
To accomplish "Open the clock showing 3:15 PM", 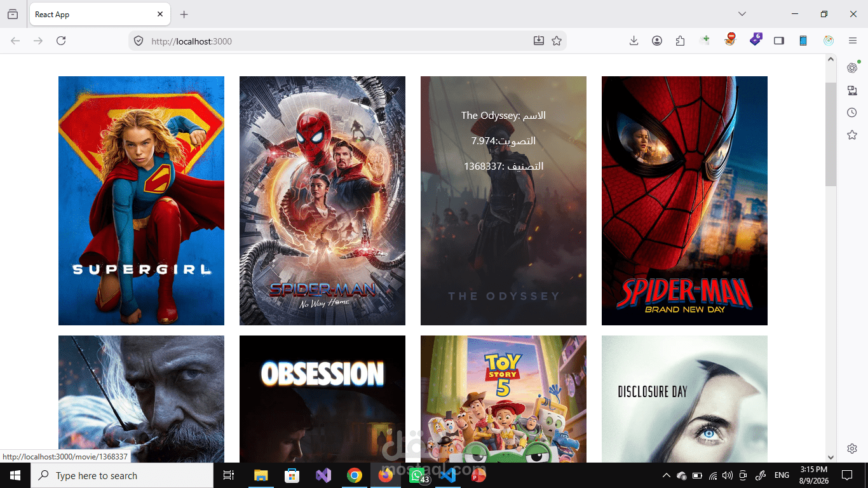I will pos(813,475).
